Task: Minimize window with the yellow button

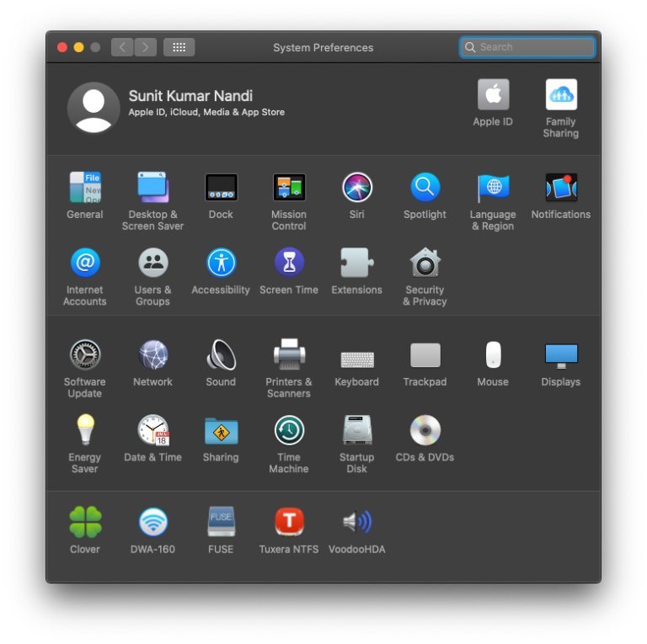Action: click(x=79, y=47)
